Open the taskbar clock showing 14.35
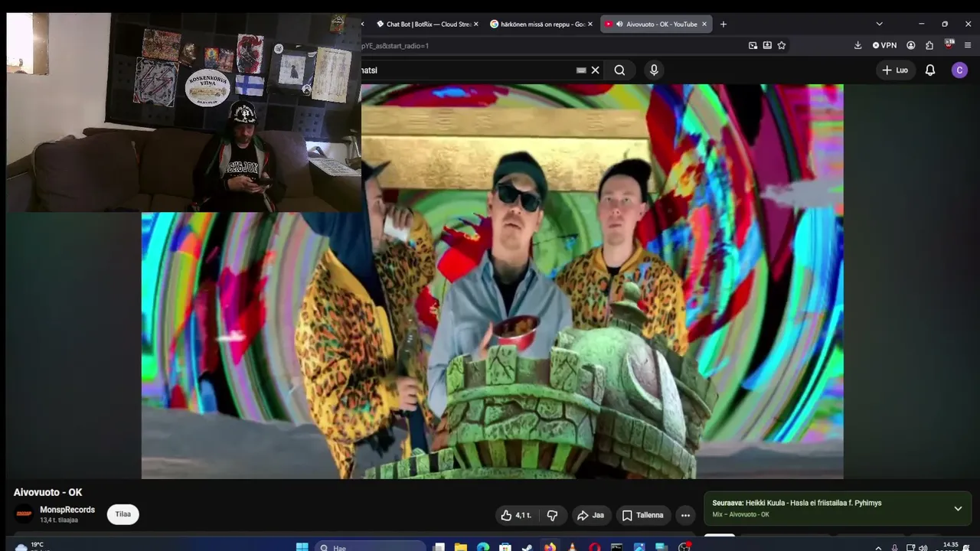Screen dimensions: 980x551 tap(950, 546)
